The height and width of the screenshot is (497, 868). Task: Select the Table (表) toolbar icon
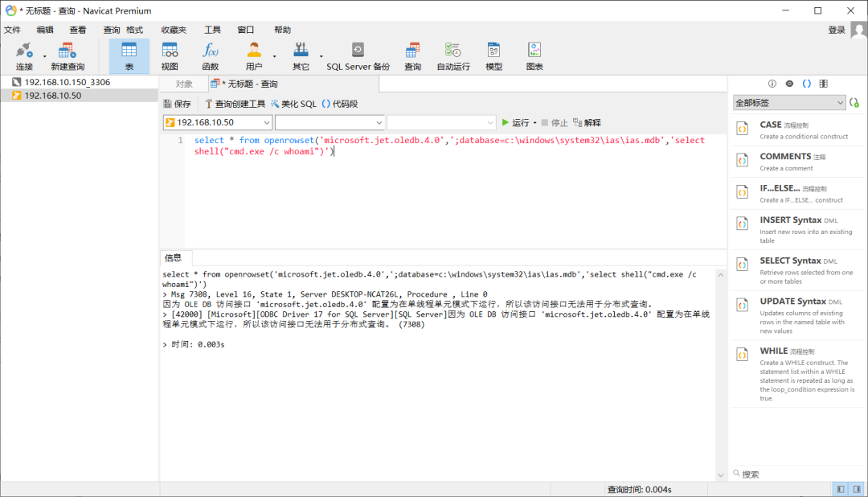click(129, 56)
